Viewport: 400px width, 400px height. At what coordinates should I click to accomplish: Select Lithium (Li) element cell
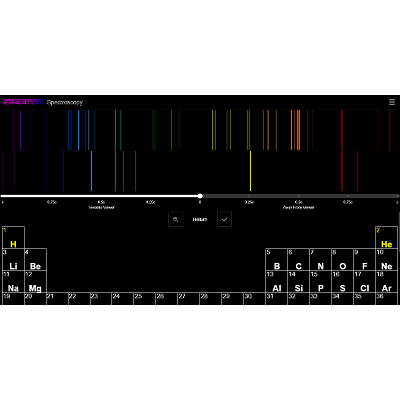click(13, 259)
